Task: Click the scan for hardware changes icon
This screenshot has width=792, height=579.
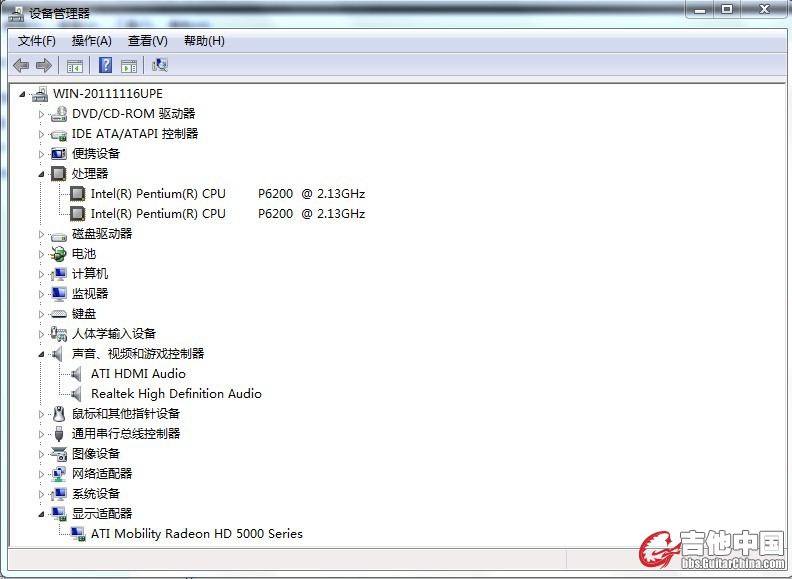Action: [160, 65]
